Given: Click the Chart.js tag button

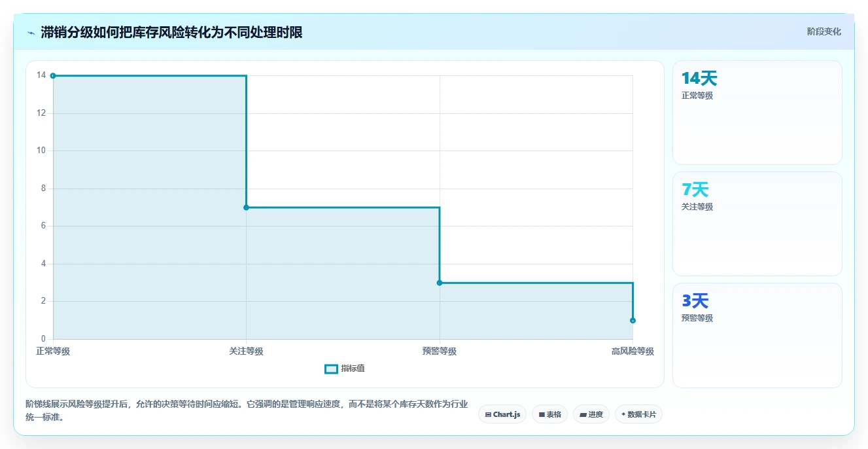Looking at the screenshot, I should coord(502,414).
